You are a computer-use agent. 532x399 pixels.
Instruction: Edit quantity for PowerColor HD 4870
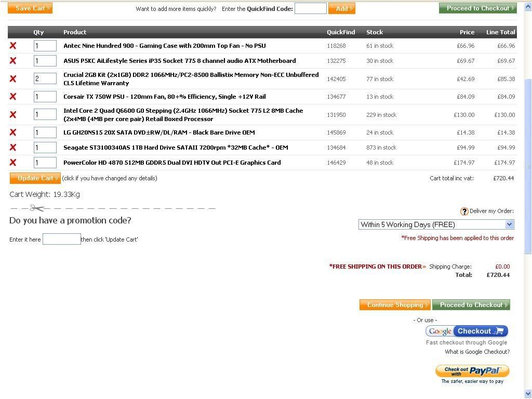point(45,163)
